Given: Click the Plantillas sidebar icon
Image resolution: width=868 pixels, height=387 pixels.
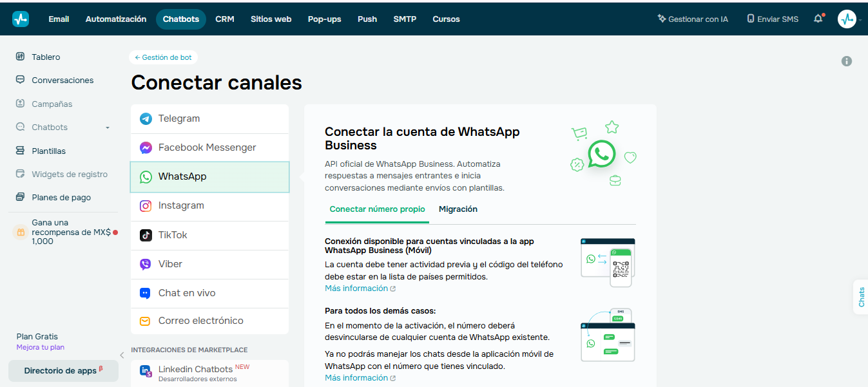Looking at the screenshot, I should [x=20, y=151].
